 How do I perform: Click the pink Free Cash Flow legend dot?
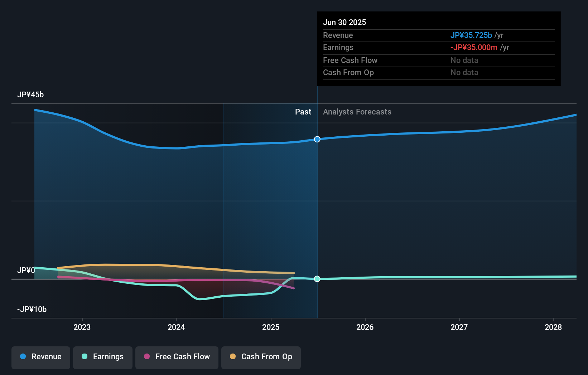[x=147, y=356]
